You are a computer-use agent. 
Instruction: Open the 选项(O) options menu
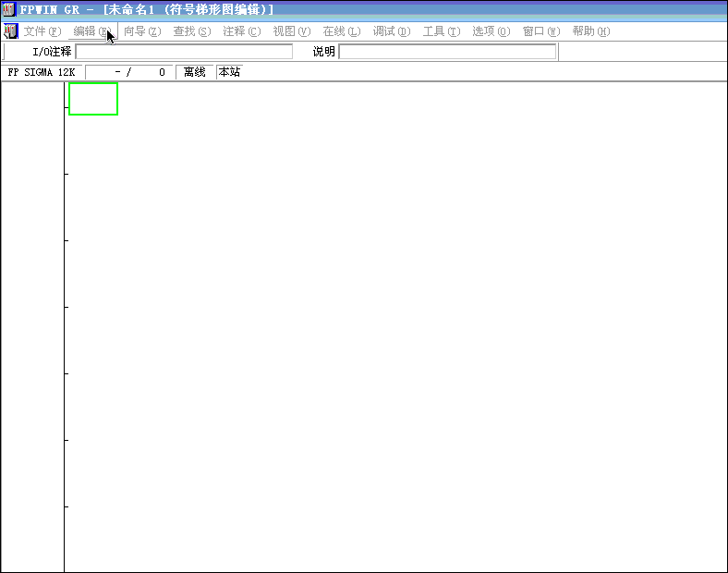click(x=491, y=31)
